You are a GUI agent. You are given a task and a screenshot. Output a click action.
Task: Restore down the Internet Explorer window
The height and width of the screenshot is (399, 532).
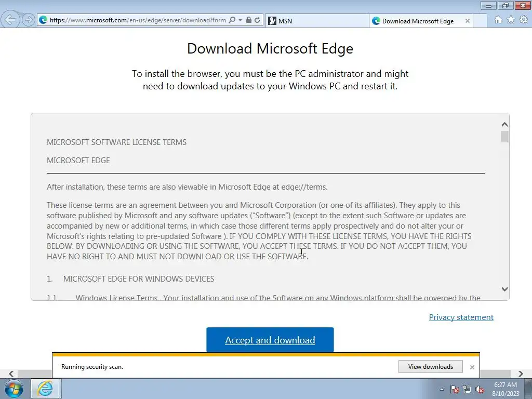[x=506, y=5]
